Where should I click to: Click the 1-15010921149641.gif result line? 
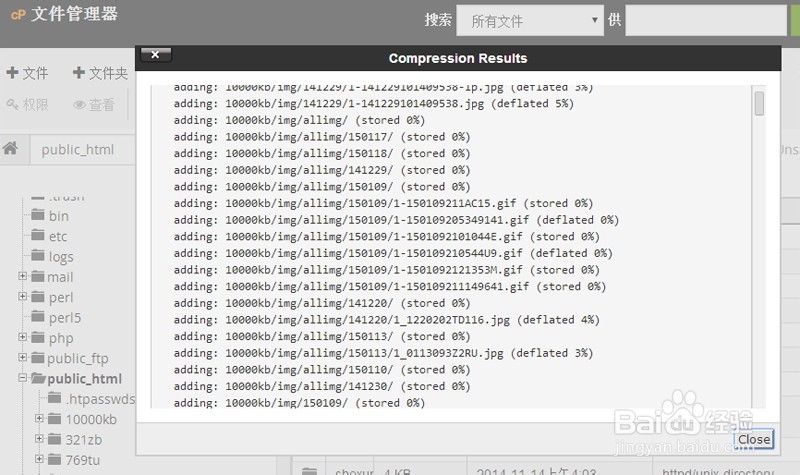(x=390, y=287)
